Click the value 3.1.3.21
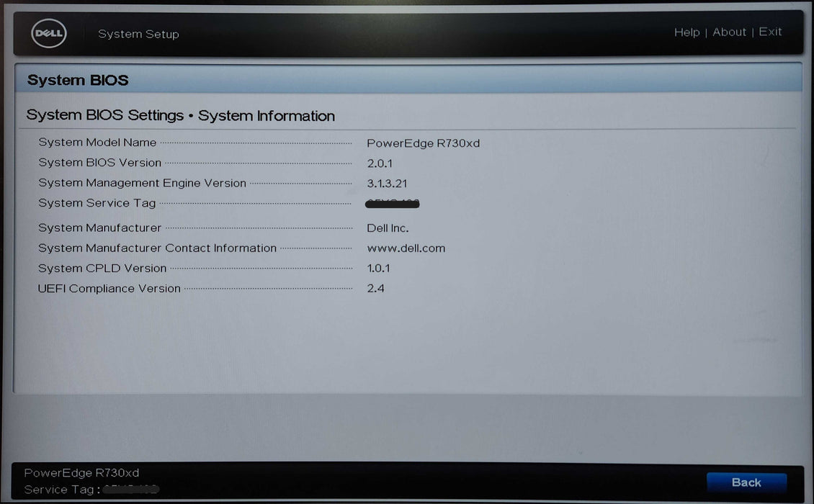Screen dimensions: 814x504 pos(387,184)
